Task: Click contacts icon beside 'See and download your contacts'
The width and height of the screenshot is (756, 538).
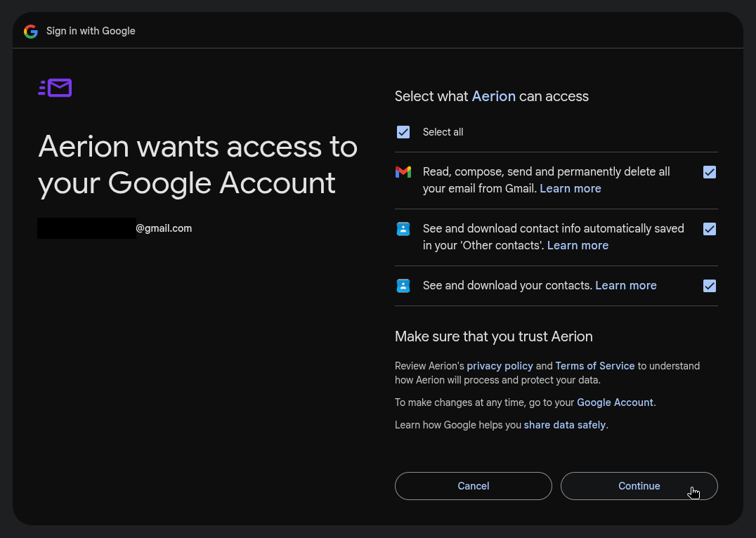Action: tap(403, 286)
